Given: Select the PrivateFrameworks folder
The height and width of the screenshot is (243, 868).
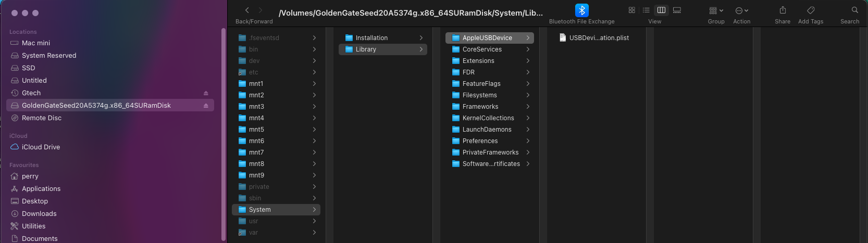Looking at the screenshot, I should (490, 152).
